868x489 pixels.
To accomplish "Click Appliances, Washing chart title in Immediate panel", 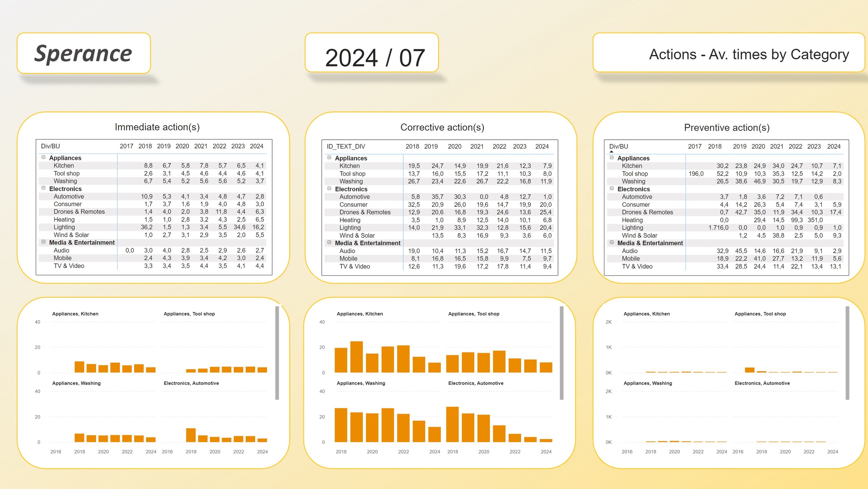I will coord(76,383).
